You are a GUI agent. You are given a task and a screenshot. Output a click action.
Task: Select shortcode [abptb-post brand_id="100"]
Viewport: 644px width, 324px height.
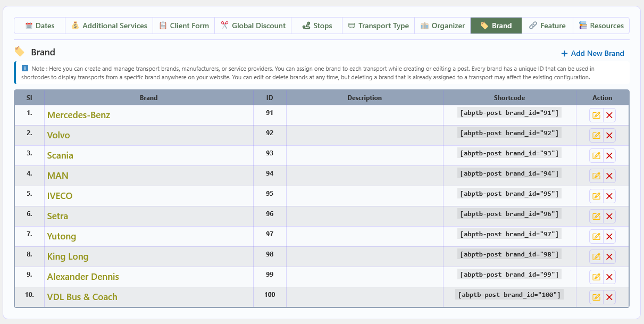pos(509,295)
